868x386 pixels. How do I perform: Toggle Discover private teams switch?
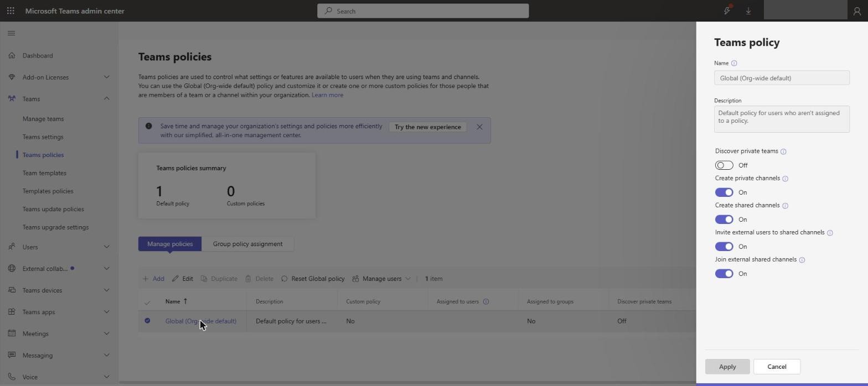pyautogui.click(x=724, y=165)
